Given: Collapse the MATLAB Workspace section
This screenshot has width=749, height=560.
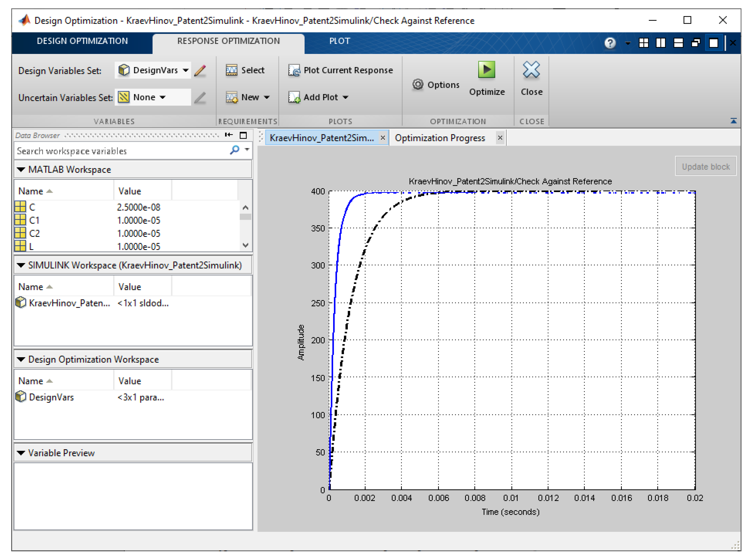Looking at the screenshot, I should tap(21, 170).
